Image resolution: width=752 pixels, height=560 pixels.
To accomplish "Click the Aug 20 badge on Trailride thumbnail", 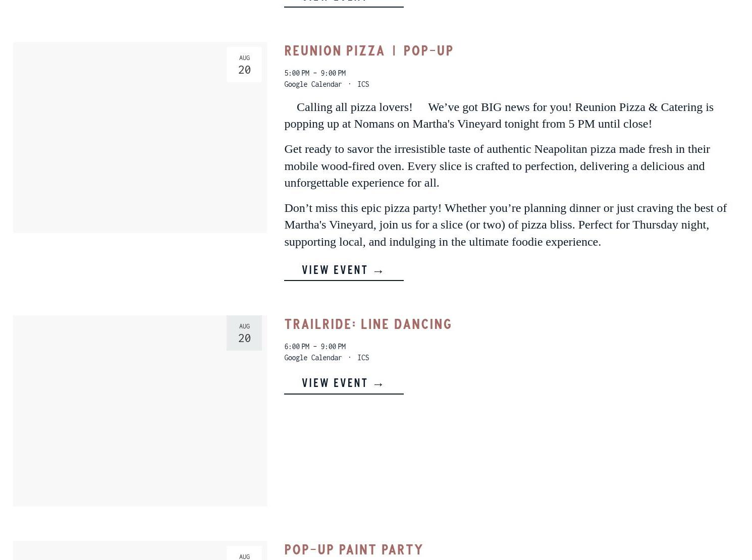I will (x=244, y=333).
